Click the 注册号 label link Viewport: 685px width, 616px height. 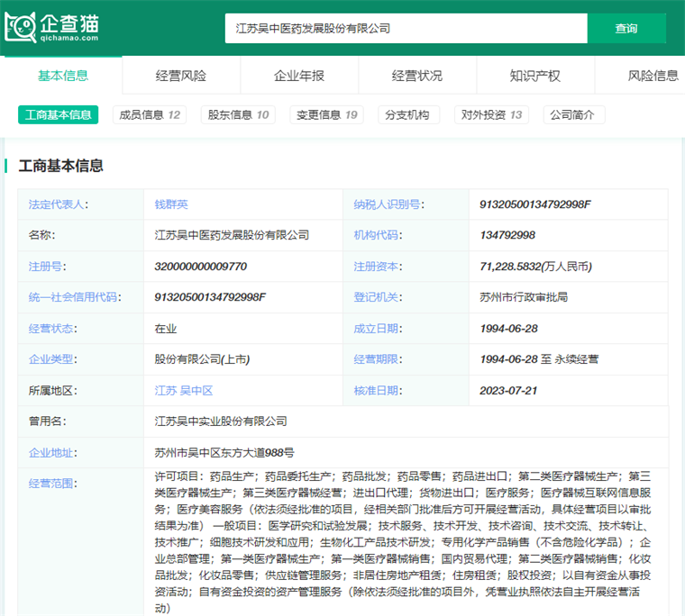tap(45, 267)
